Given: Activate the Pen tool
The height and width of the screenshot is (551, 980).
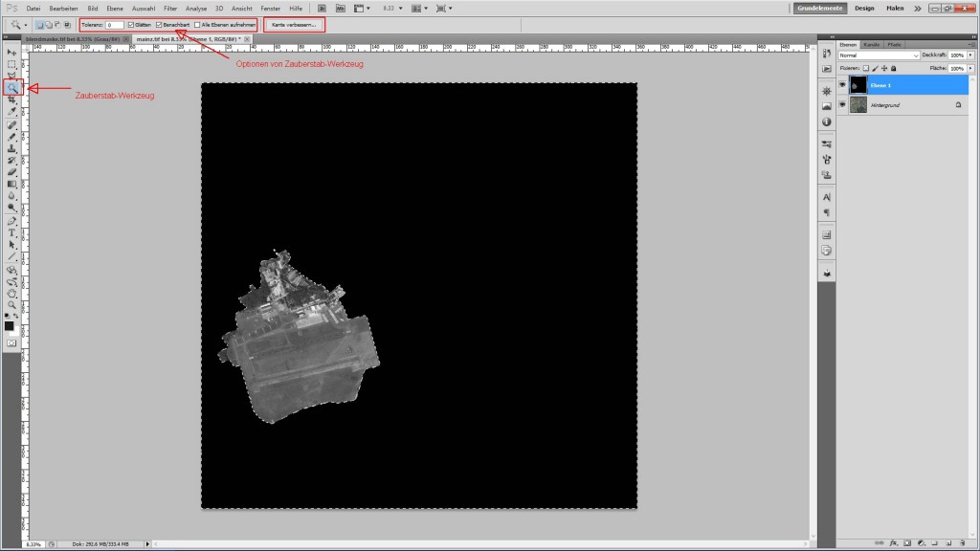Looking at the screenshot, I should 12,220.
